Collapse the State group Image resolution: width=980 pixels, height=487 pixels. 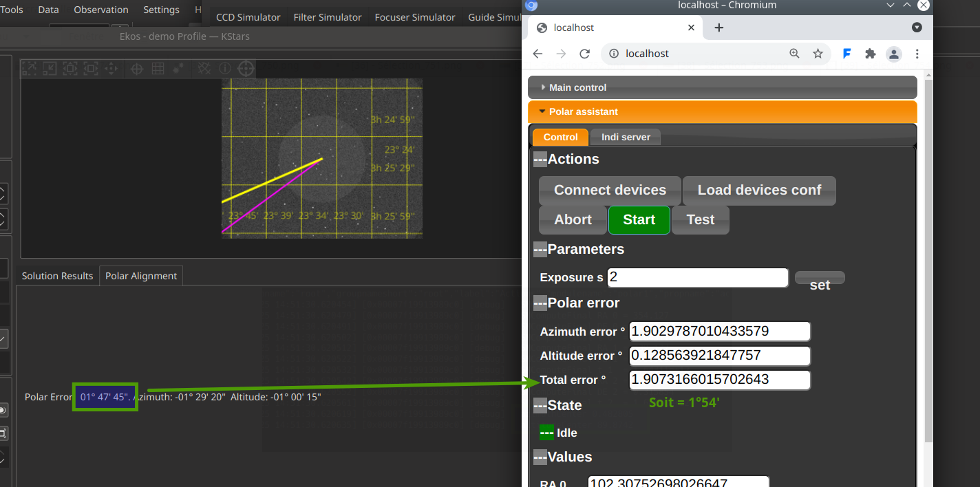[540, 405]
